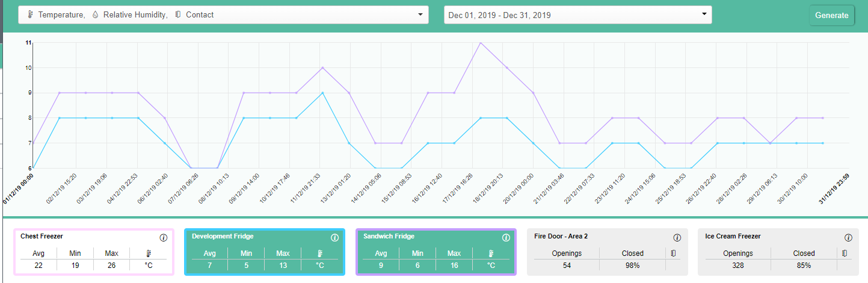Viewport: 868px width, 283px height.
Task: Click thermometer icon in Chest Freezer card
Action: pyautogui.click(x=148, y=253)
